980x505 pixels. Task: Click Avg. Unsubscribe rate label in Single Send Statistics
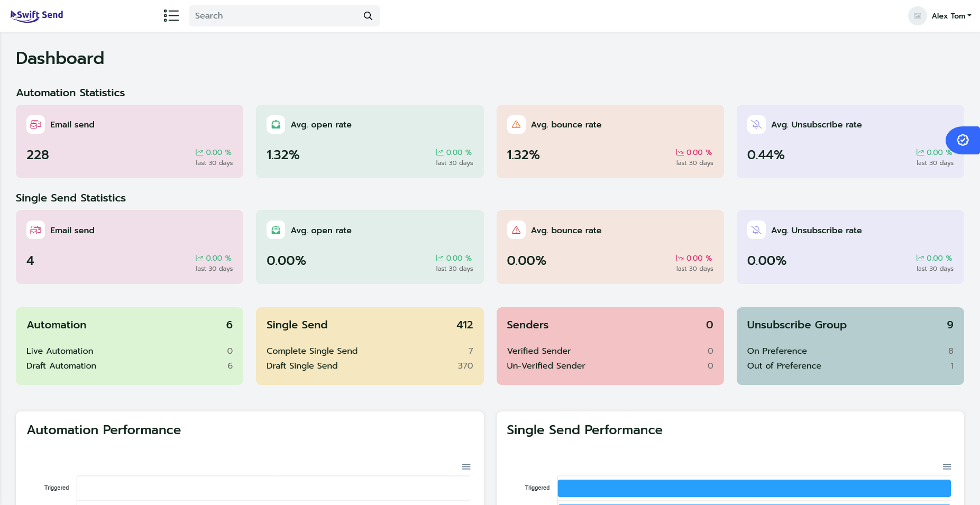[817, 231]
